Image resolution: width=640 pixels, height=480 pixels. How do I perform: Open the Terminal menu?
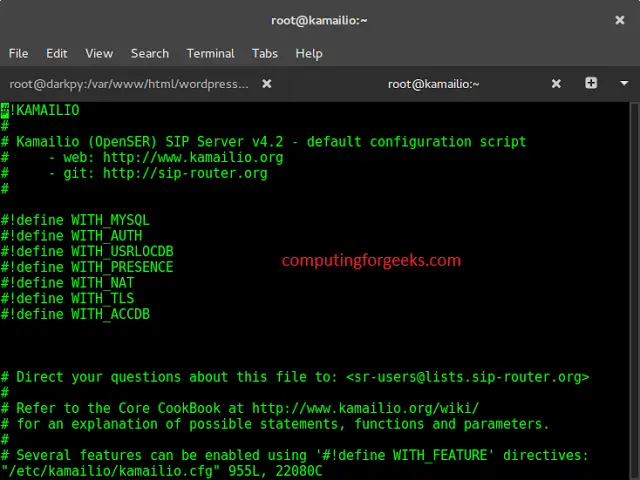coord(211,53)
